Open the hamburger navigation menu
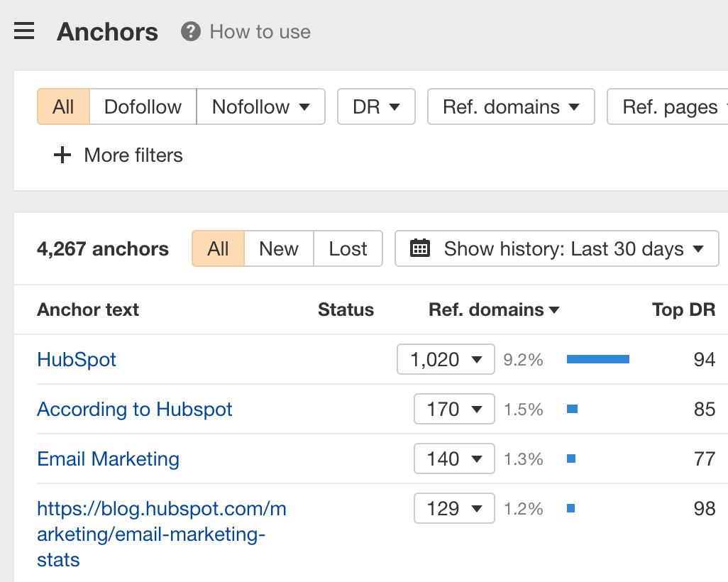This screenshot has height=582, width=728. tap(24, 31)
